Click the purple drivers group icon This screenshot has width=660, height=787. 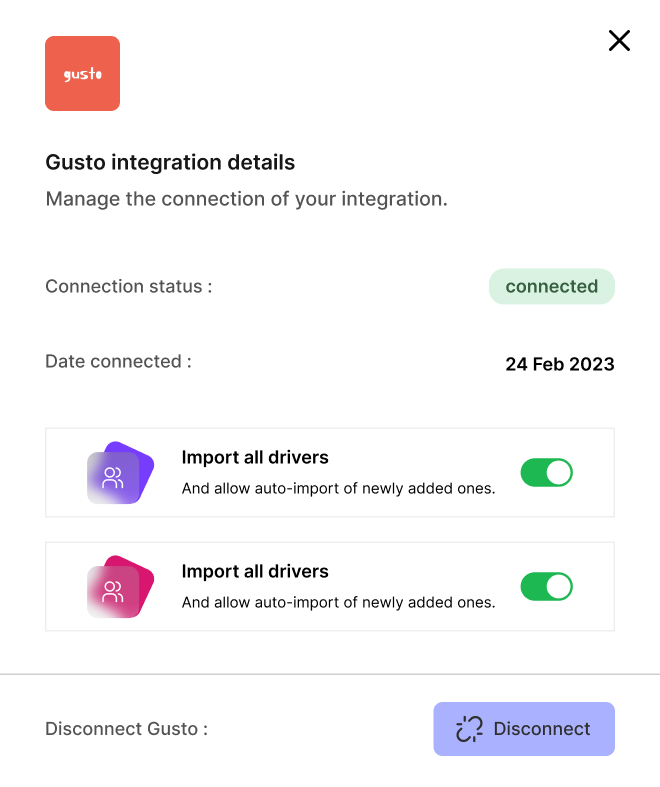click(120, 473)
